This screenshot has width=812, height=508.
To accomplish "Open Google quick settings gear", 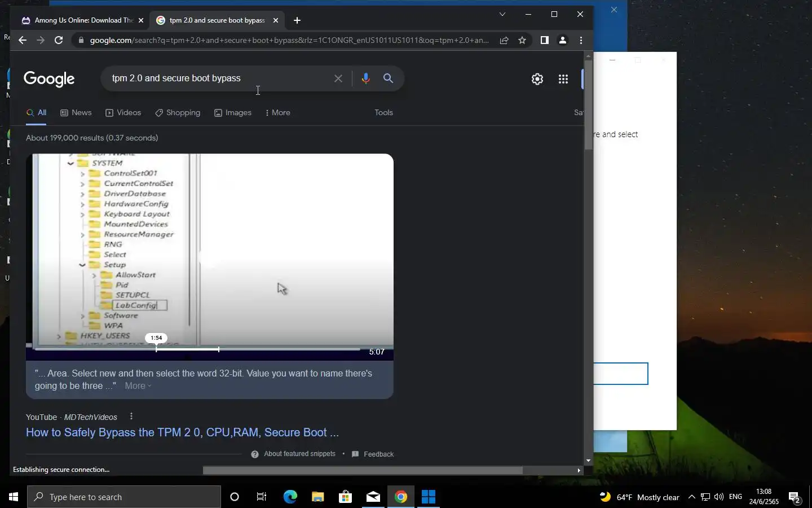I will tap(537, 79).
